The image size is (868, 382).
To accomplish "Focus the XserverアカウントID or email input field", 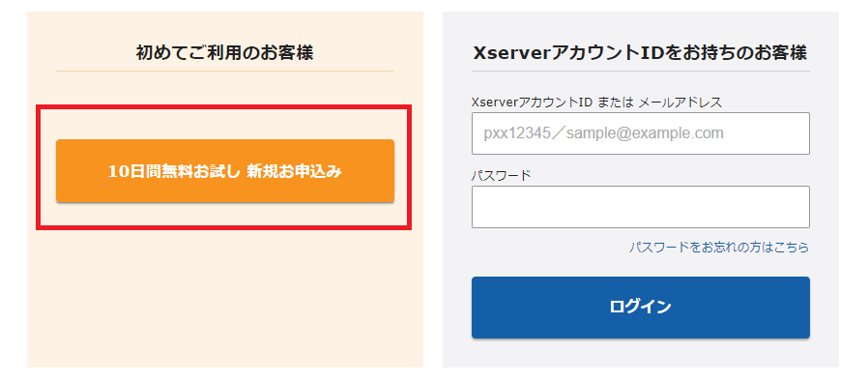I will pyautogui.click(x=641, y=133).
